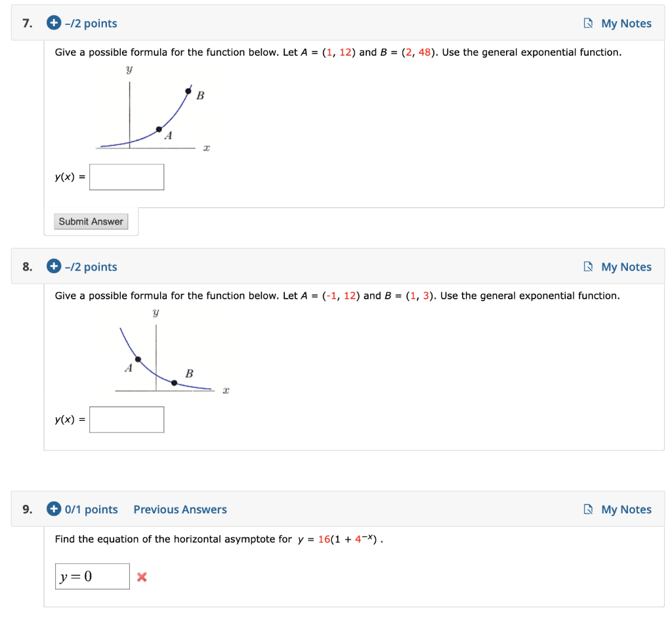Click the plus icon beside question 7 points

53,23
